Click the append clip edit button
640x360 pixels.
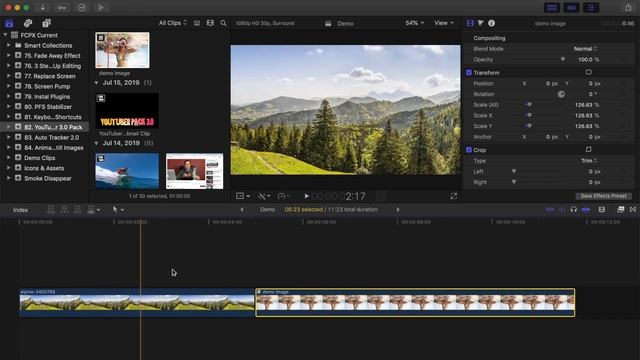point(77,209)
